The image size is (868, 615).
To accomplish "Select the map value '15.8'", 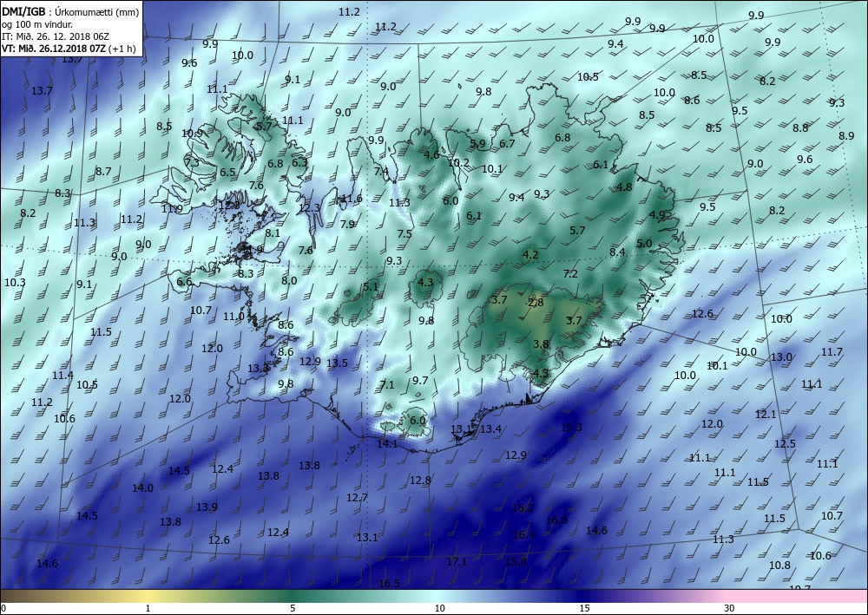I will point(516,561).
